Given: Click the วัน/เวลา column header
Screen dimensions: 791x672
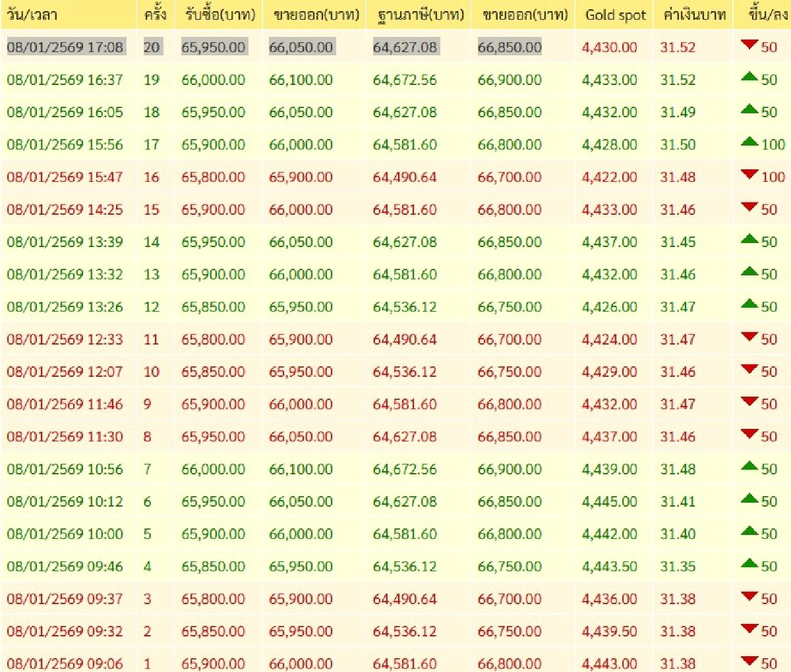Looking at the screenshot, I should coord(32,14).
